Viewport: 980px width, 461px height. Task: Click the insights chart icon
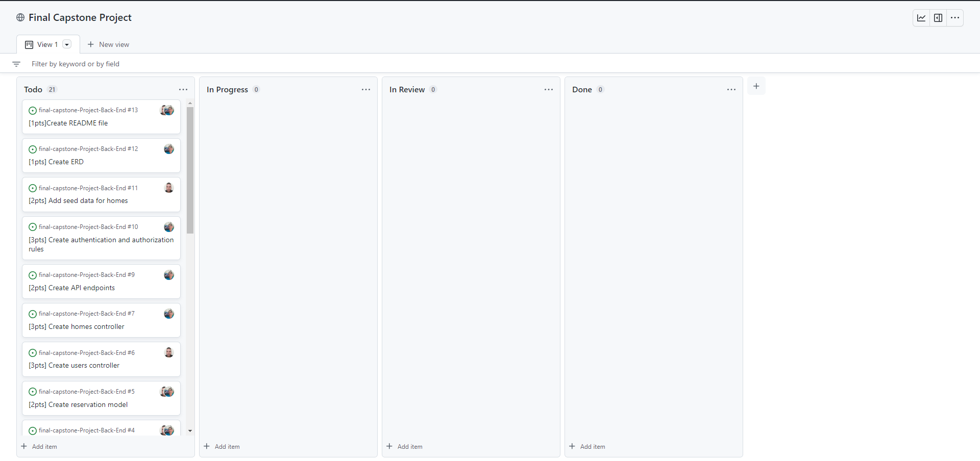click(x=921, y=18)
